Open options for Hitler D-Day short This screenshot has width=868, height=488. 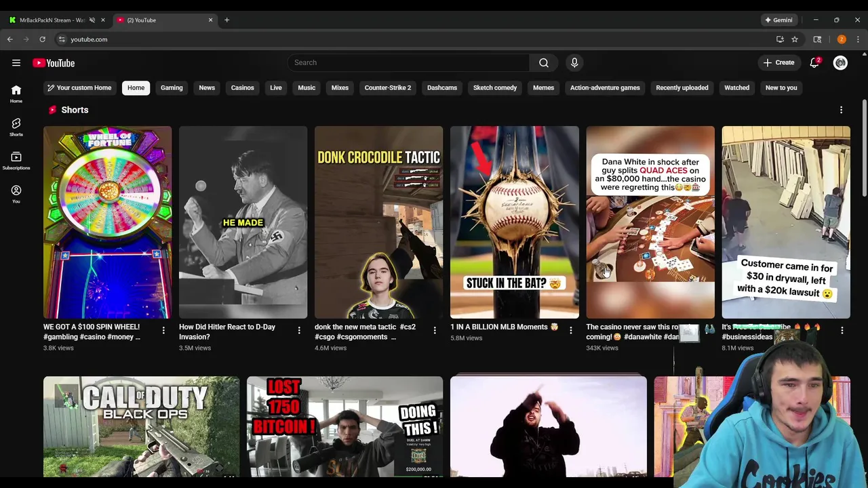coord(299,331)
